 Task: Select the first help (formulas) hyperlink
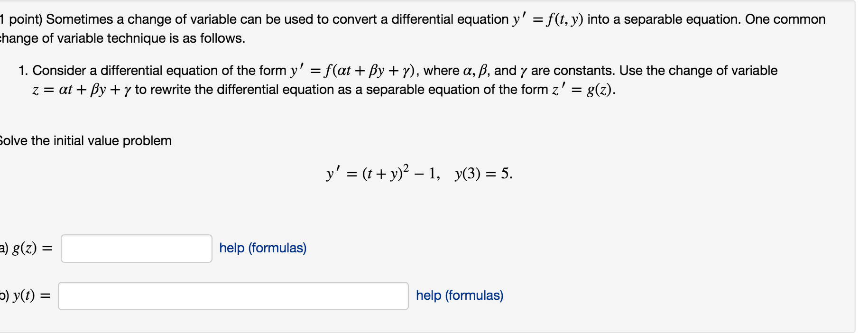262,248
